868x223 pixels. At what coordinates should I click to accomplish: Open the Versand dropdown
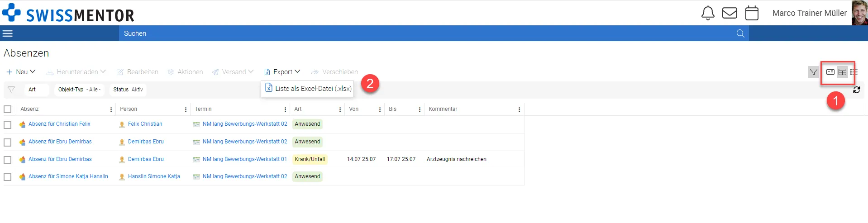[x=233, y=72]
